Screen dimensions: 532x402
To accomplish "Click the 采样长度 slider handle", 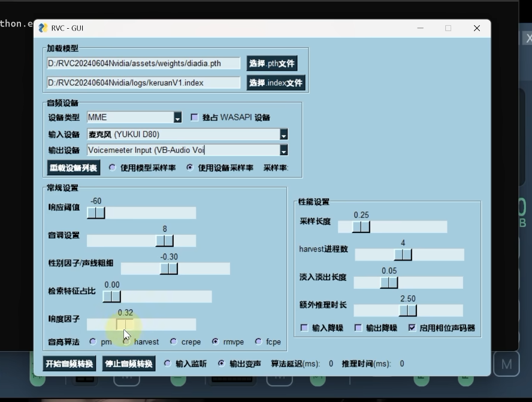I will click(x=361, y=227).
